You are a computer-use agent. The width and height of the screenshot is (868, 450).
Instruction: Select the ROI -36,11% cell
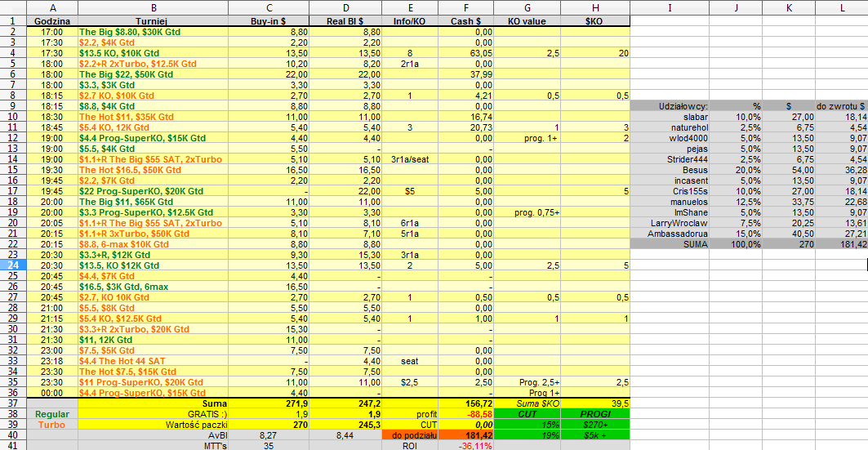pyautogui.click(x=465, y=446)
